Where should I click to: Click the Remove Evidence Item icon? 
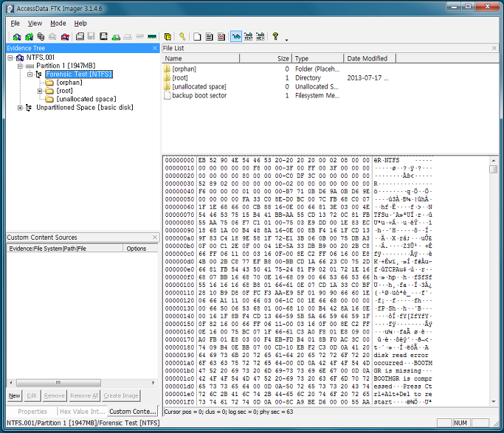click(52, 37)
